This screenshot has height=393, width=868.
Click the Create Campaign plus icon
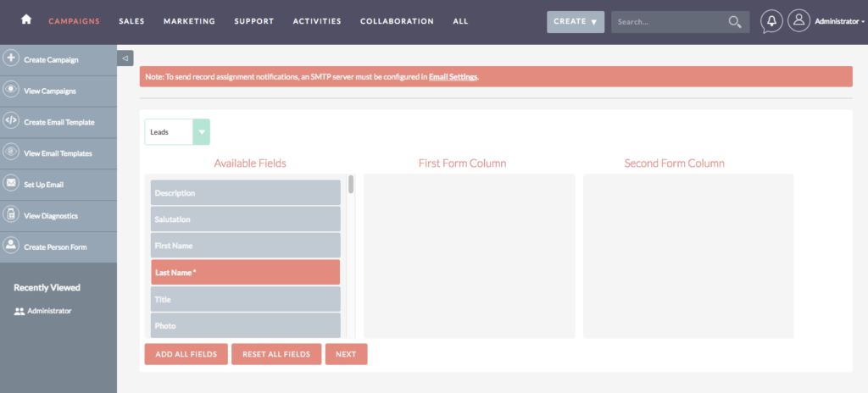pos(11,58)
